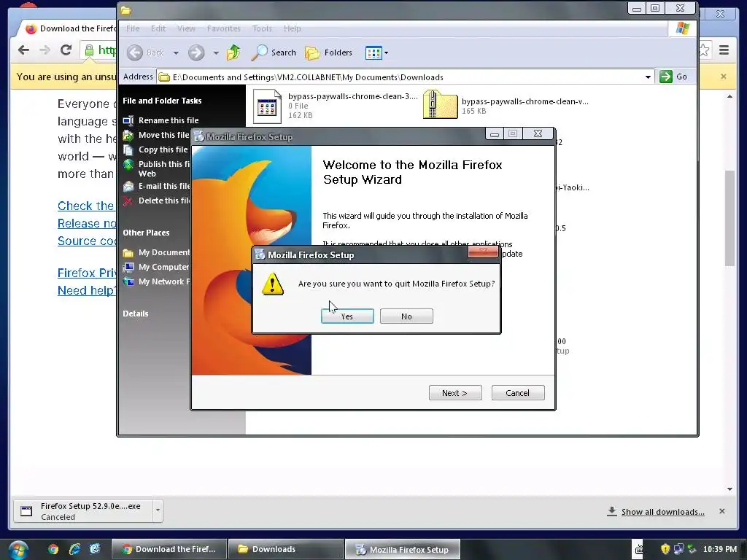Bookmark page with Chrome star icon
747x560 pixels.
point(704,50)
